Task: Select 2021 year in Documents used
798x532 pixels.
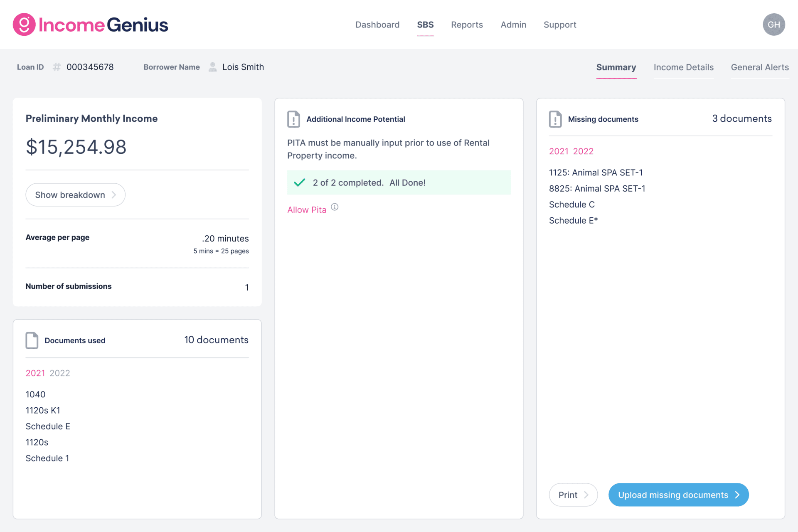Action: [x=35, y=373]
